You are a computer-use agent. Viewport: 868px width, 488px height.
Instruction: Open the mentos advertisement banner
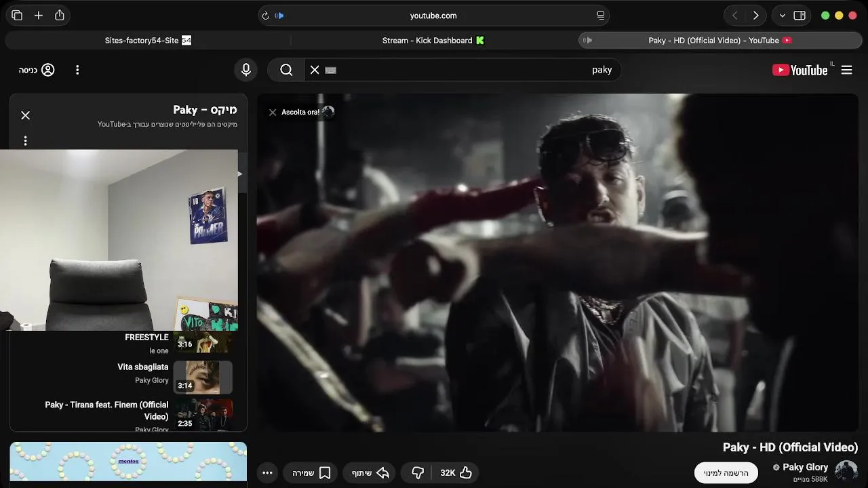(128, 462)
